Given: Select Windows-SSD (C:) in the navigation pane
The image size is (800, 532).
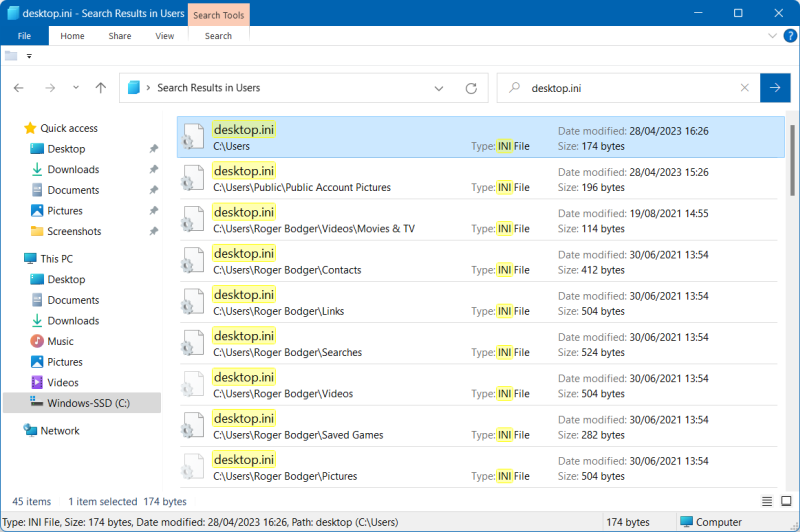Looking at the screenshot, I should click(x=88, y=403).
